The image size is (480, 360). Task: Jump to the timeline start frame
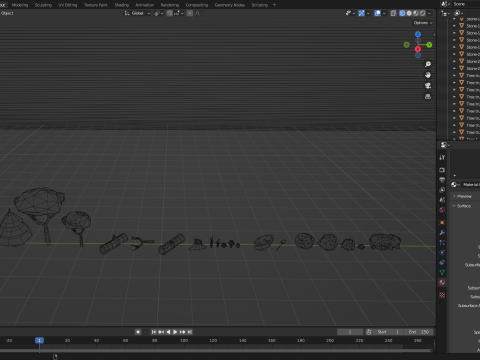[154, 332]
